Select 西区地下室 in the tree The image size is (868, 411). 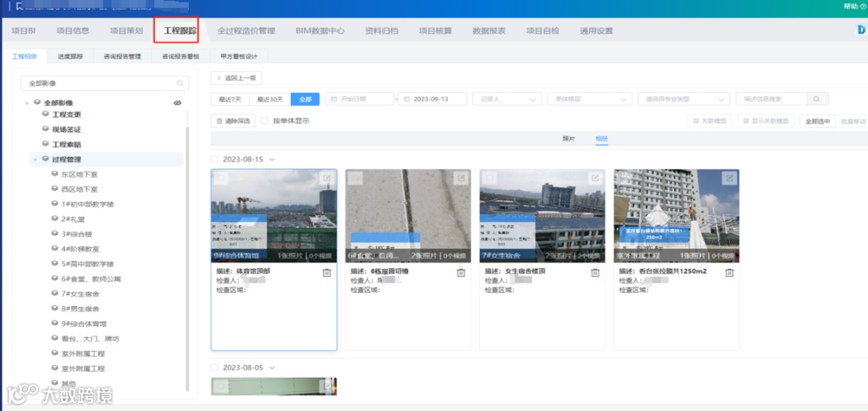click(x=79, y=189)
